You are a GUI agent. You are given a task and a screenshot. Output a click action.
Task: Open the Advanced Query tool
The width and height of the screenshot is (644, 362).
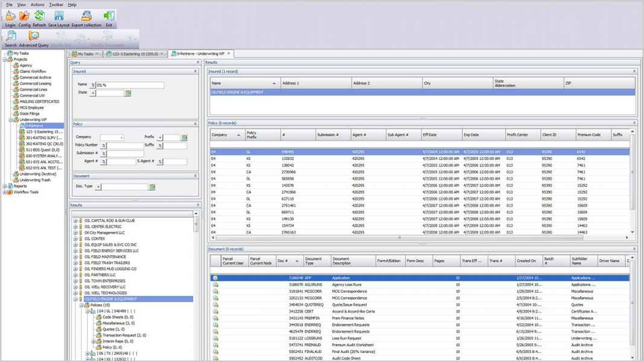point(34,37)
